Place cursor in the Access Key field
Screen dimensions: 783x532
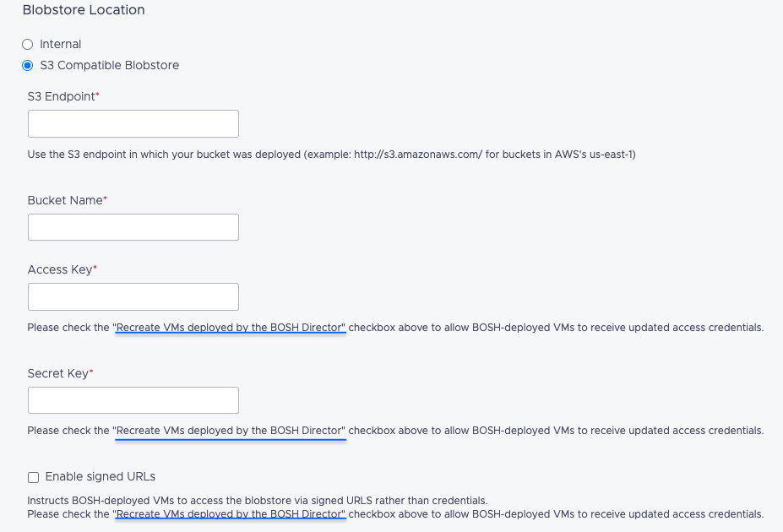133,296
